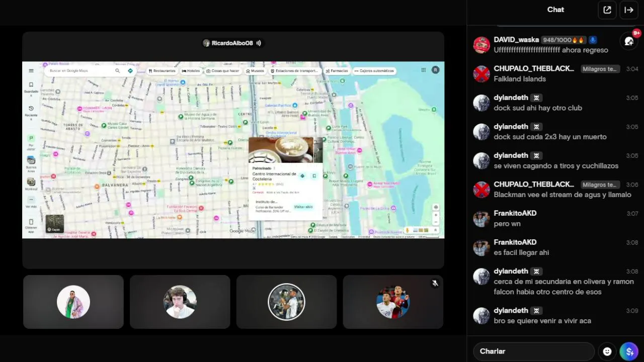644x362 pixels.
Task: Click Luna Park marker on the map
Action: tap(328, 127)
